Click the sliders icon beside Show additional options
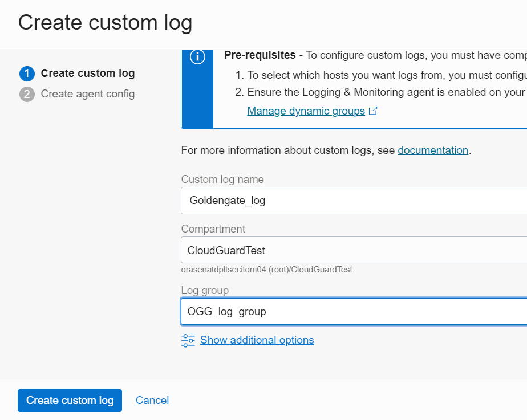The width and height of the screenshot is (527, 420). [x=188, y=341]
